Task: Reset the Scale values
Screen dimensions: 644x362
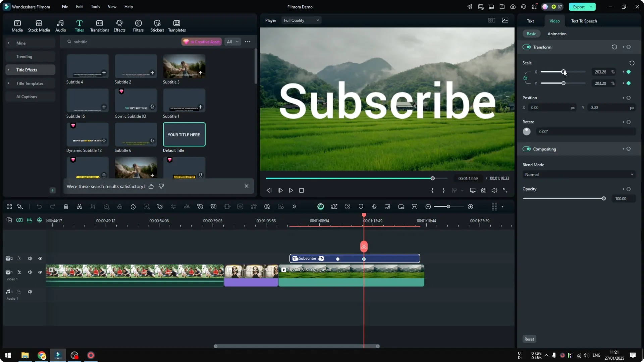Action: pyautogui.click(x=632, y=63)
